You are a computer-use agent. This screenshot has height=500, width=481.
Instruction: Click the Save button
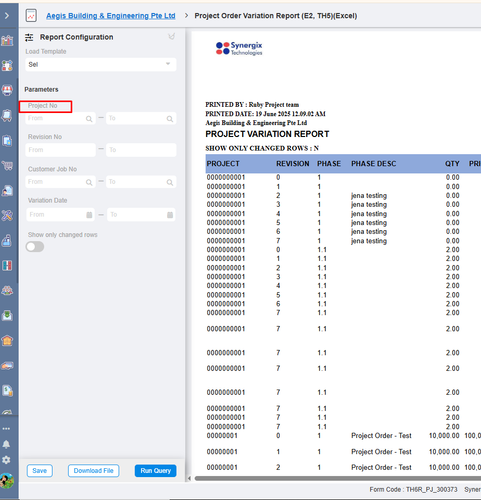40,471
